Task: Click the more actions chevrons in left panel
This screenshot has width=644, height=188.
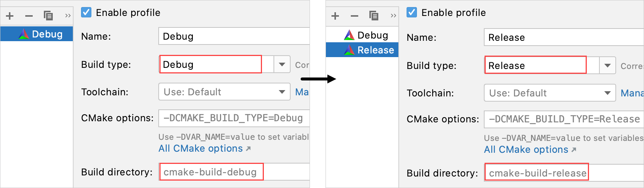Action: (68, 16)
